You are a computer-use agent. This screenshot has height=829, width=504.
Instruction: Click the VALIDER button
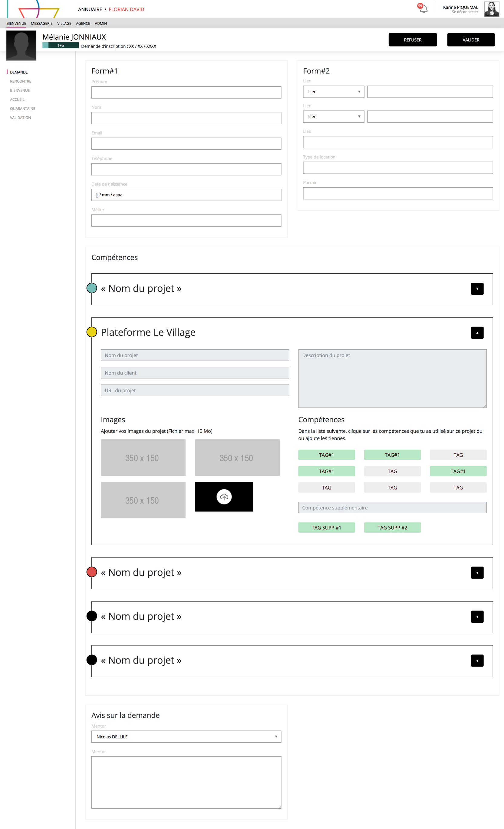pos(470,40)
